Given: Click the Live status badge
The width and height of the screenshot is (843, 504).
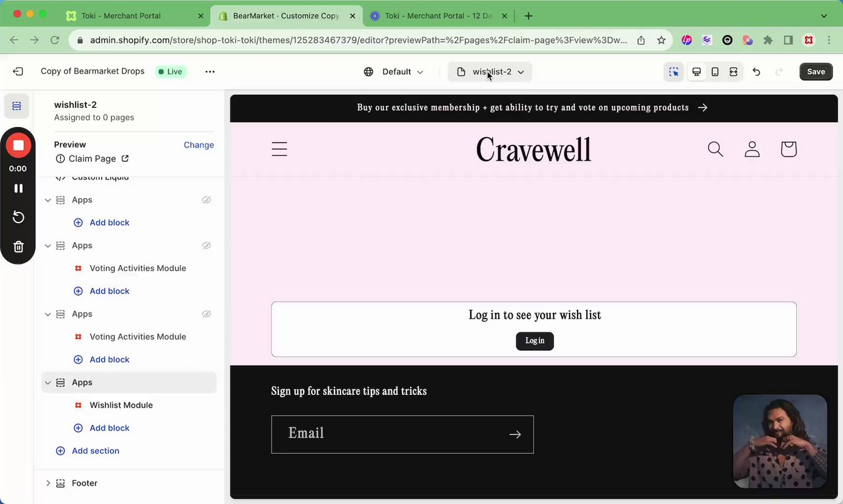Looking at the screenshot, I should [171, 72].
